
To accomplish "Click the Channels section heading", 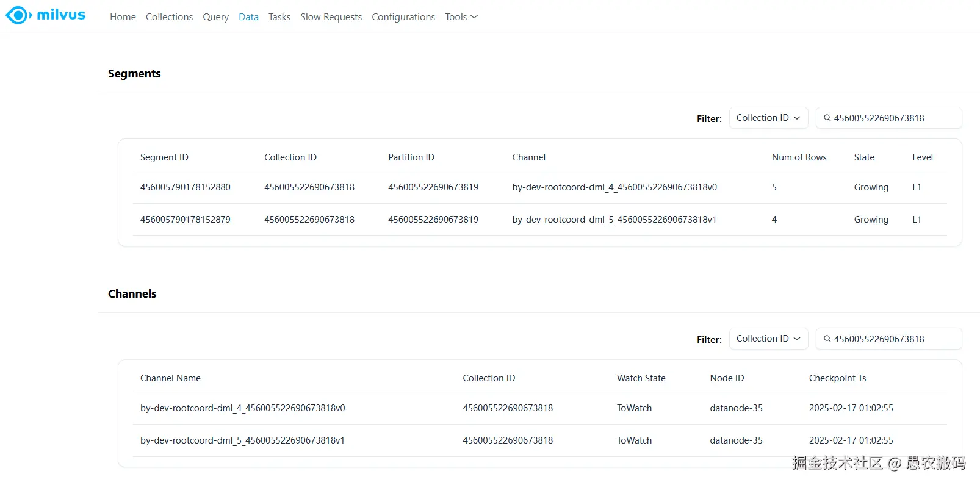I will [132, 294].
